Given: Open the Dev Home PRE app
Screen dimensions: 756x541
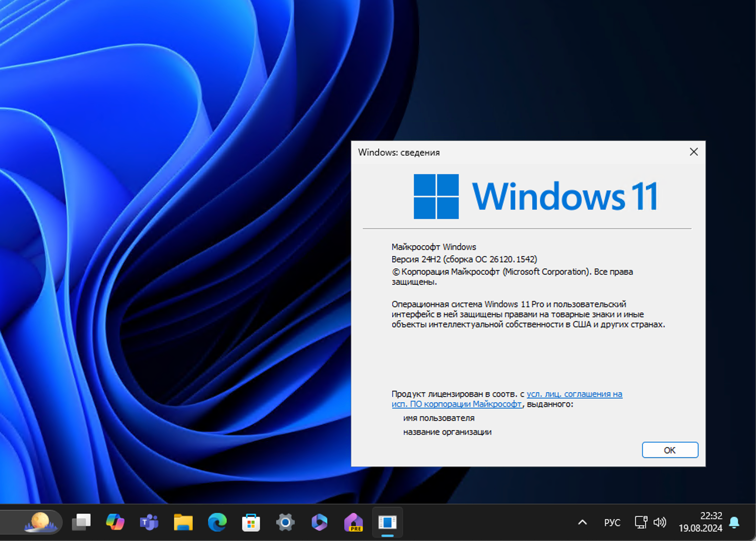Looking at the screenshot, I should click(x=353, y=522).
